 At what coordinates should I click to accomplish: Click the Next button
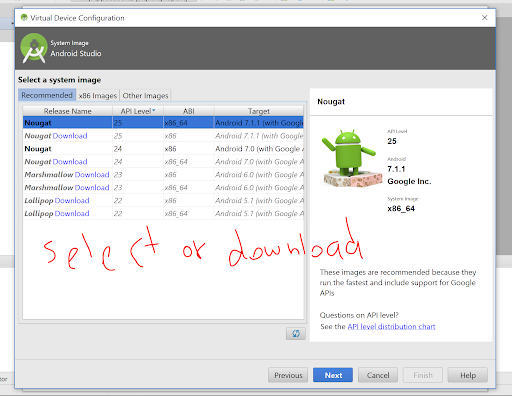coord(333,375)
